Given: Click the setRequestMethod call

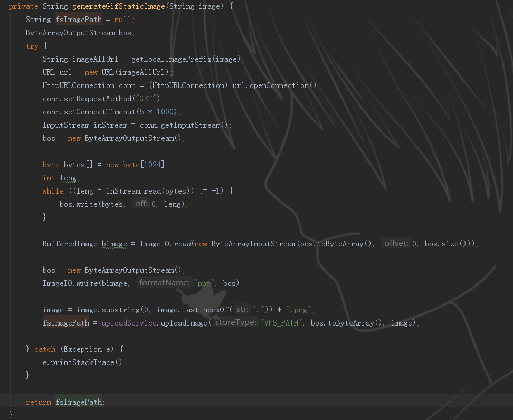Looking at the screenshot, I should pos(98,99).
